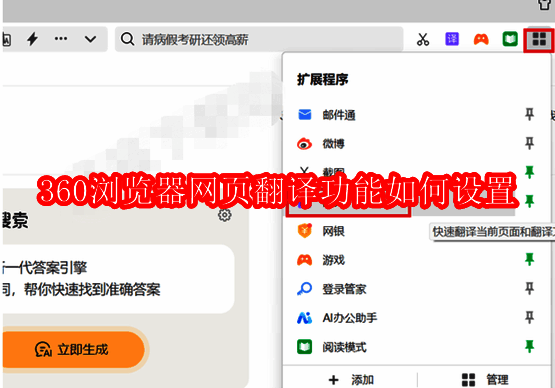Open the orange game controller toolbar icon

point(481,39)
